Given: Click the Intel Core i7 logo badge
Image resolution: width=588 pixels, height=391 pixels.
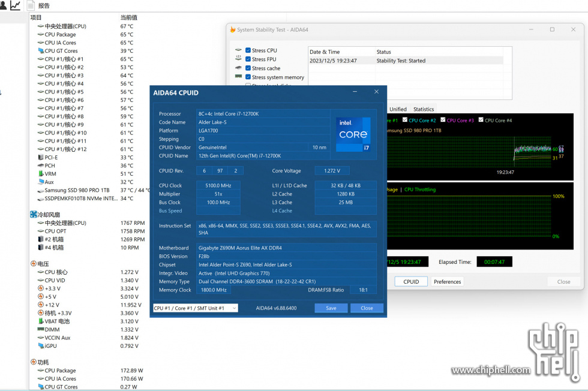Looking at the screenshot, I should [353, 134].
